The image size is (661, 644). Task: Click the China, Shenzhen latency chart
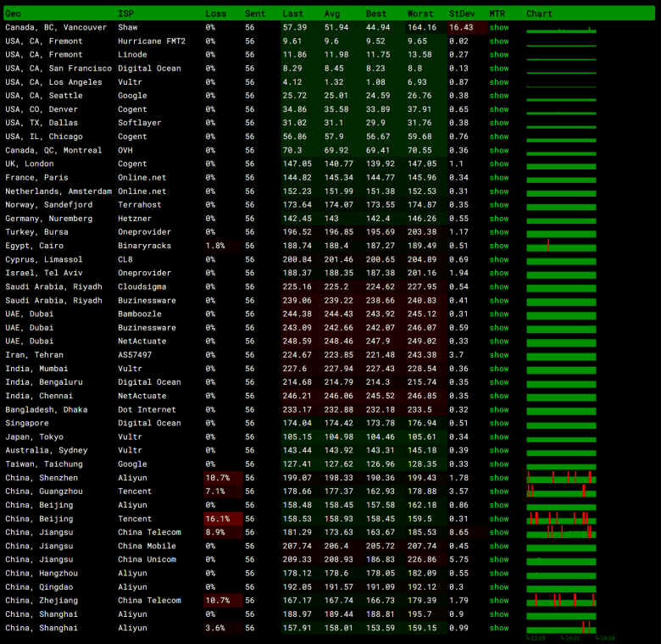(561, 478)
